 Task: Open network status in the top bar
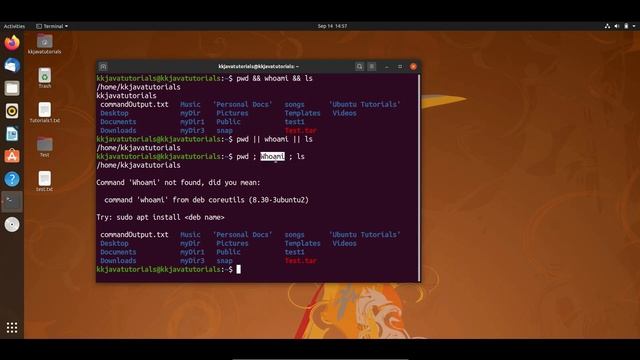(x=607, y=26)
